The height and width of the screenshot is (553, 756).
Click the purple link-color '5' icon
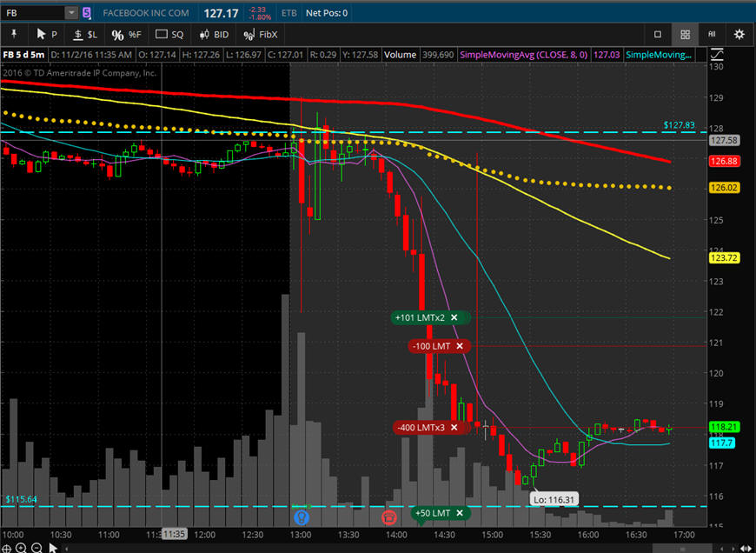[86, 13]
